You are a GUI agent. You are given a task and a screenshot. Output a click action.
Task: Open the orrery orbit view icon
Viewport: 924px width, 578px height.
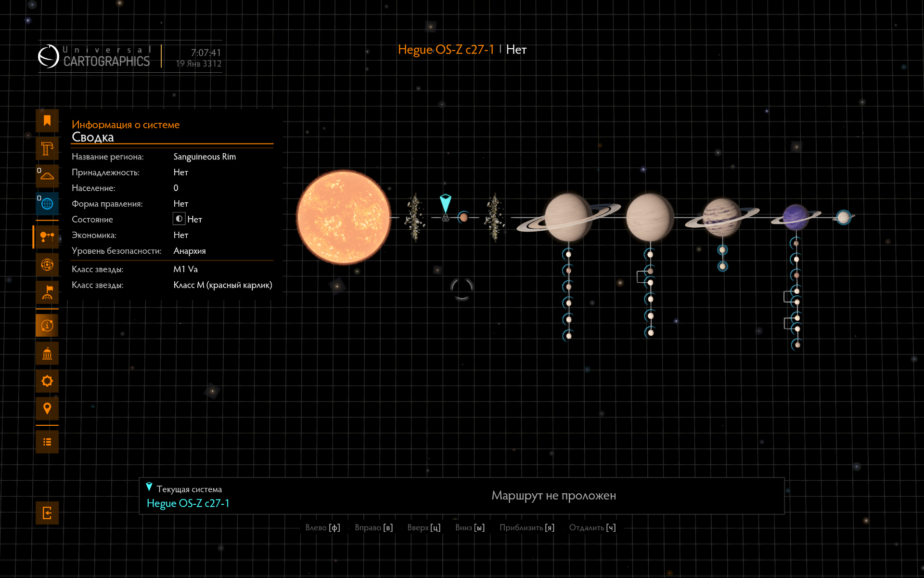pyautogui.click(x=47, y=264)
